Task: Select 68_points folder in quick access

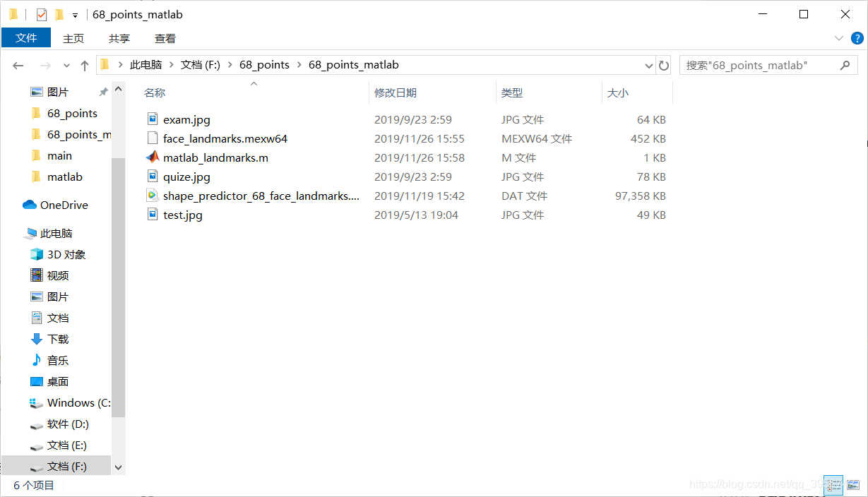Action: (x=72, y=113)
